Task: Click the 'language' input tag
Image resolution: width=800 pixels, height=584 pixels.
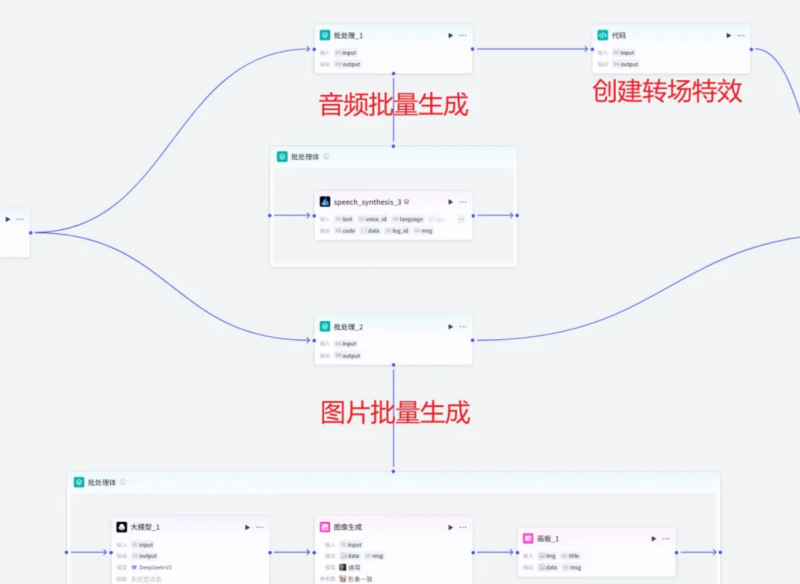Action: (x=408, y=219)
